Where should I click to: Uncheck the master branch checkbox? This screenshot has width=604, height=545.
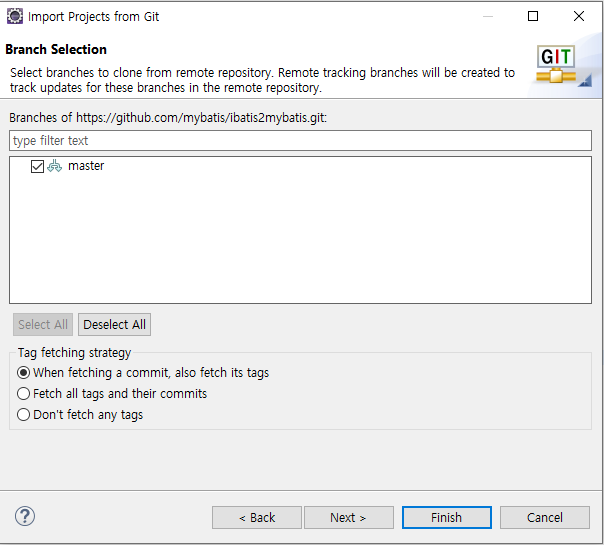pos(37,166)
